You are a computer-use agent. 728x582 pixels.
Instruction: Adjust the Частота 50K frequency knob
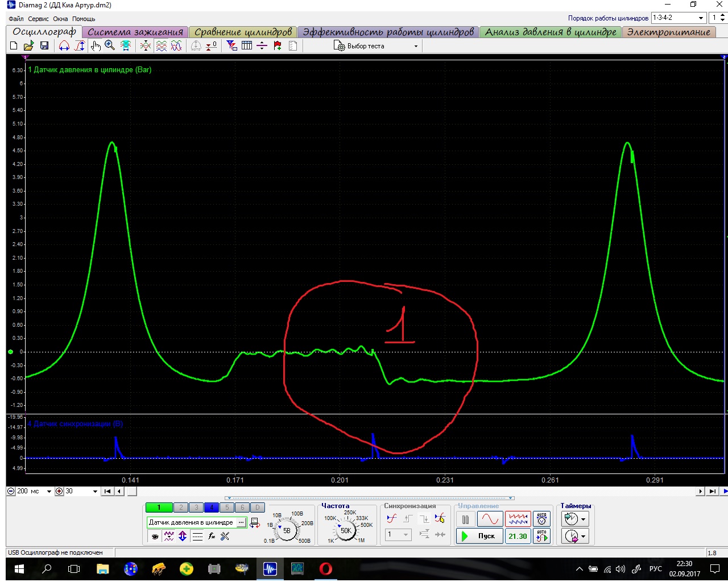[x=345, y=530]
